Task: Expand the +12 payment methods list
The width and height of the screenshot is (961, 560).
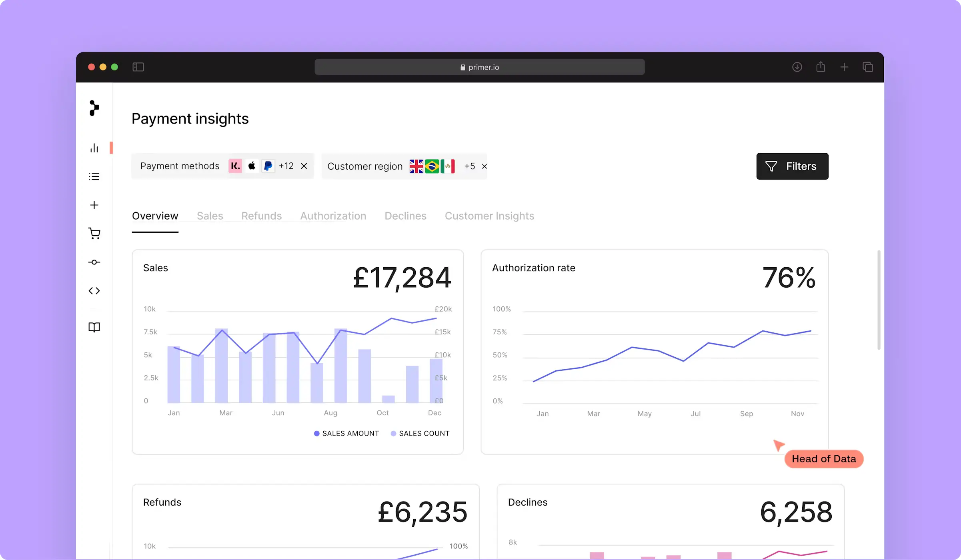Action: click(x=286, y=166)
